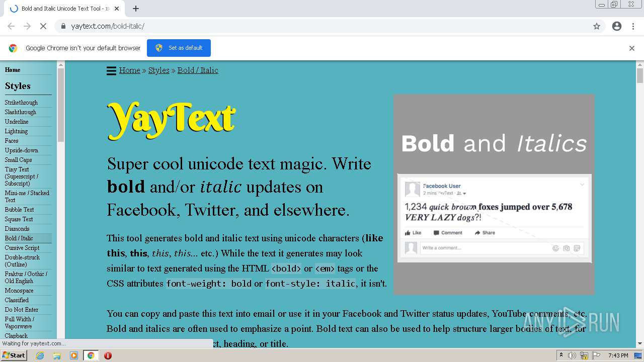Open the Upside-down style in sidebar
The width and height of the screenshot is (644, 362).
point(22,150)
